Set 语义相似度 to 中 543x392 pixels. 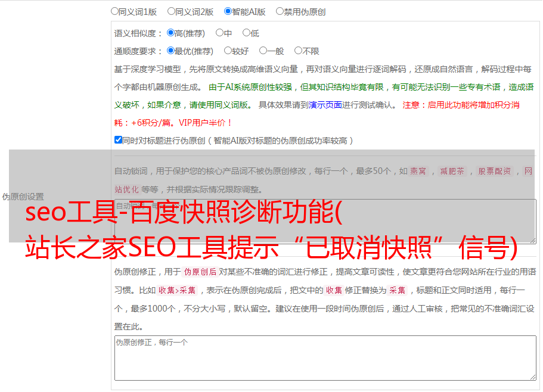tap(219, 33)
